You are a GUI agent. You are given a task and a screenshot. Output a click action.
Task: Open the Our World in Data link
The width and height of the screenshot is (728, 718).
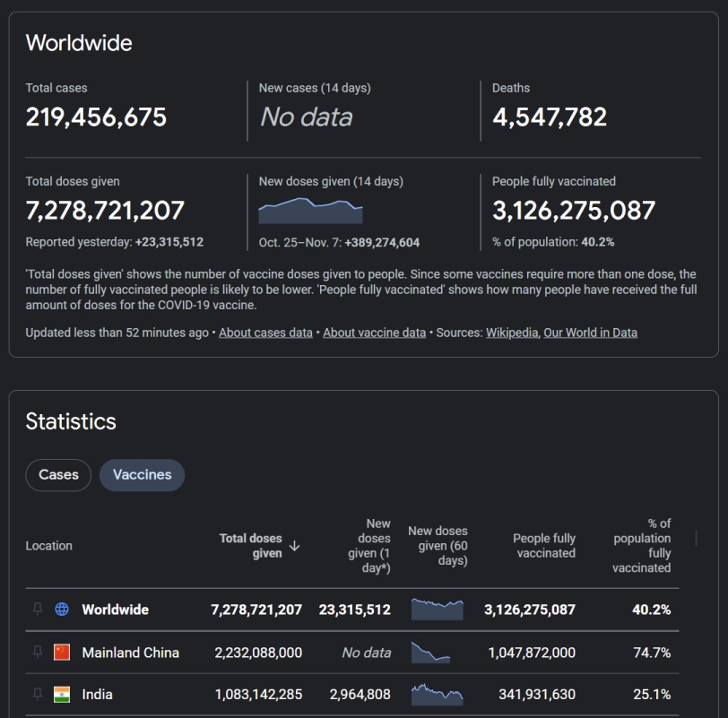pos(590,333)
